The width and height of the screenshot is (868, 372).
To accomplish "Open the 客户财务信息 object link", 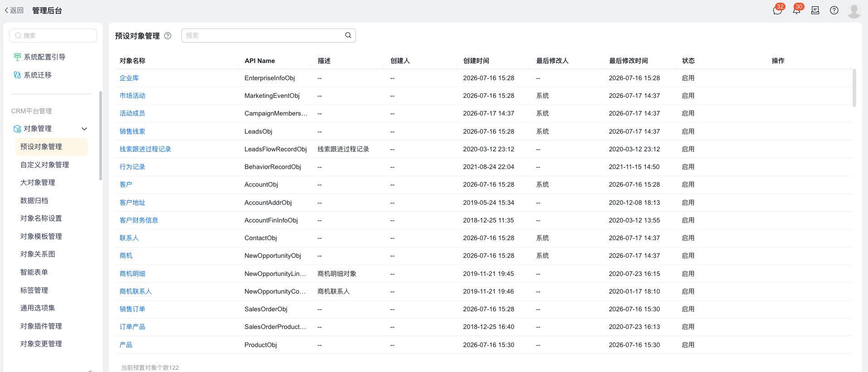I will point(139,220).
